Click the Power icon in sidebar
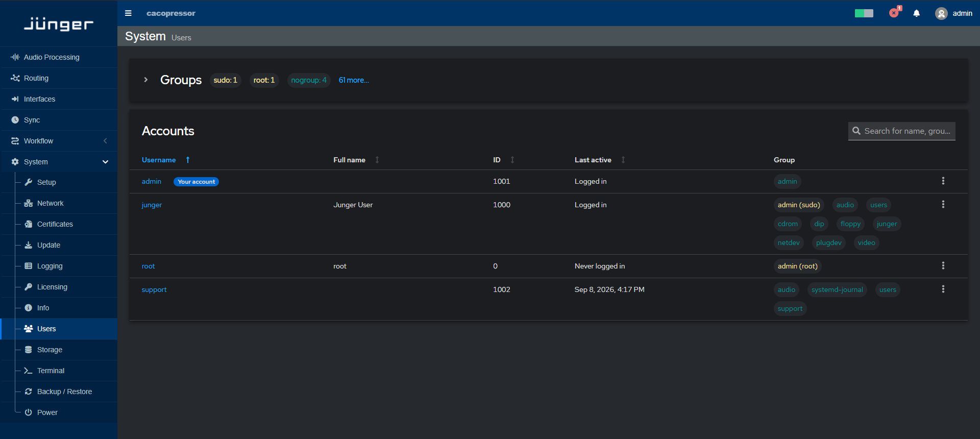The height and width of the screenshot is (439, 980). click(29, 412)
